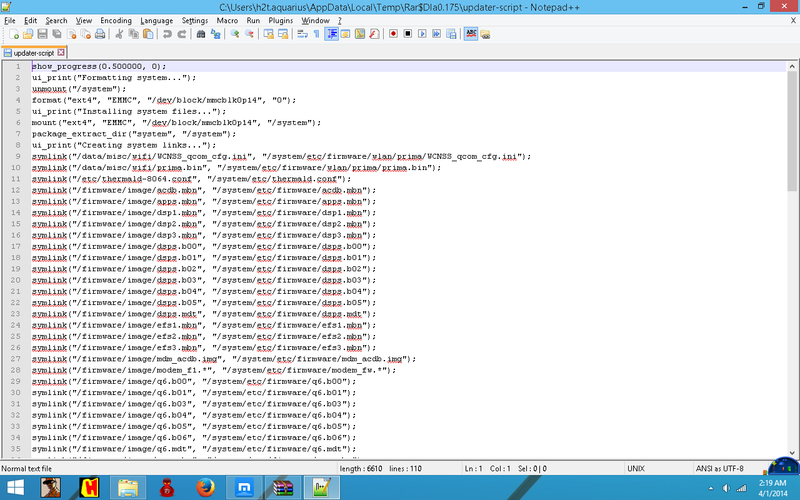This screenshot has width=800, height=500.
Task: Click the Replace toolbar icon
Action: 215,34
